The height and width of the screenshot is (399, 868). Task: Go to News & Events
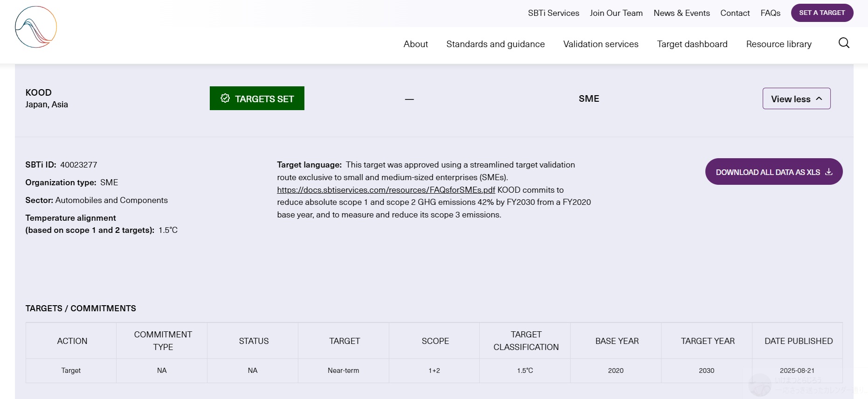pos(682,13)
